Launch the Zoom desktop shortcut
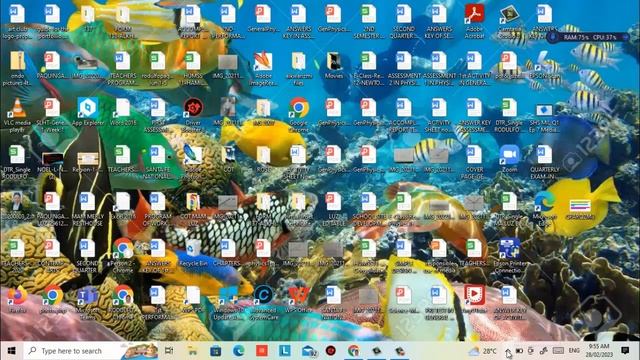Viewport: 640px width, 360px height. (509, 158)
